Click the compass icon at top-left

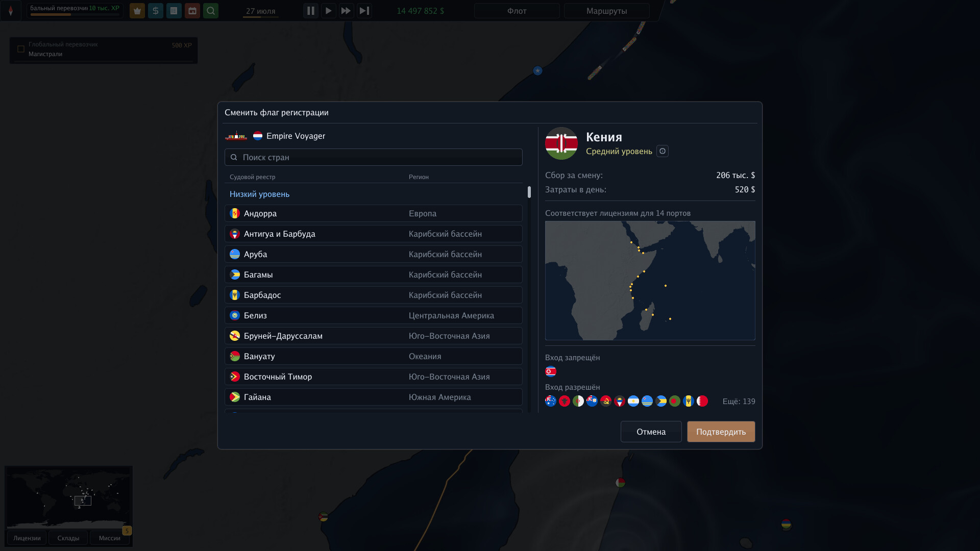pos(11,11)
